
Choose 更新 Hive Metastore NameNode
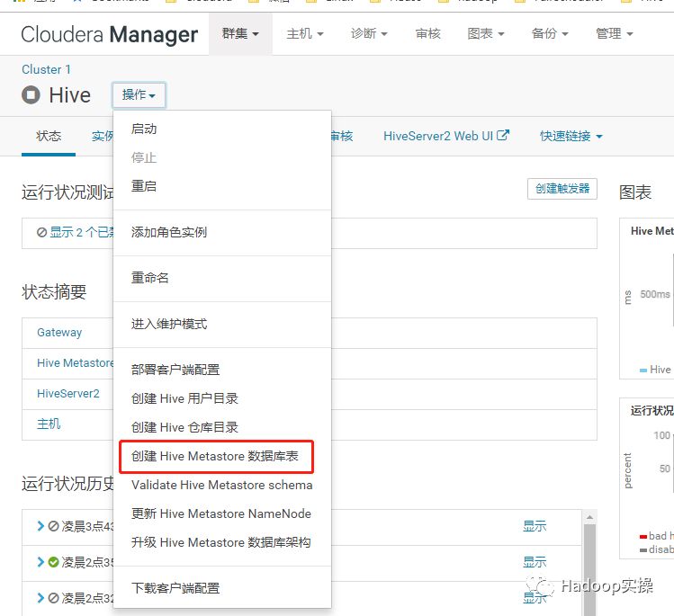click(221, 513)
